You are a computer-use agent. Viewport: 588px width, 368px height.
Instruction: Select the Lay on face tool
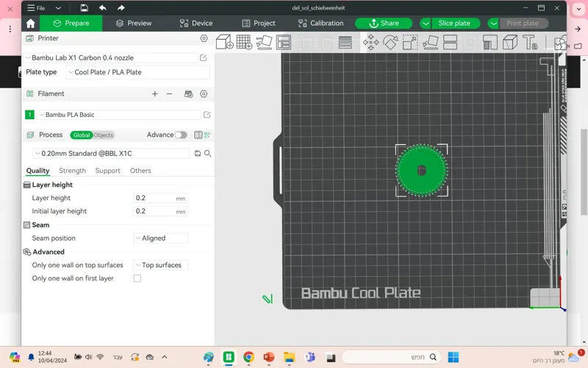click(x=430, y=42)
